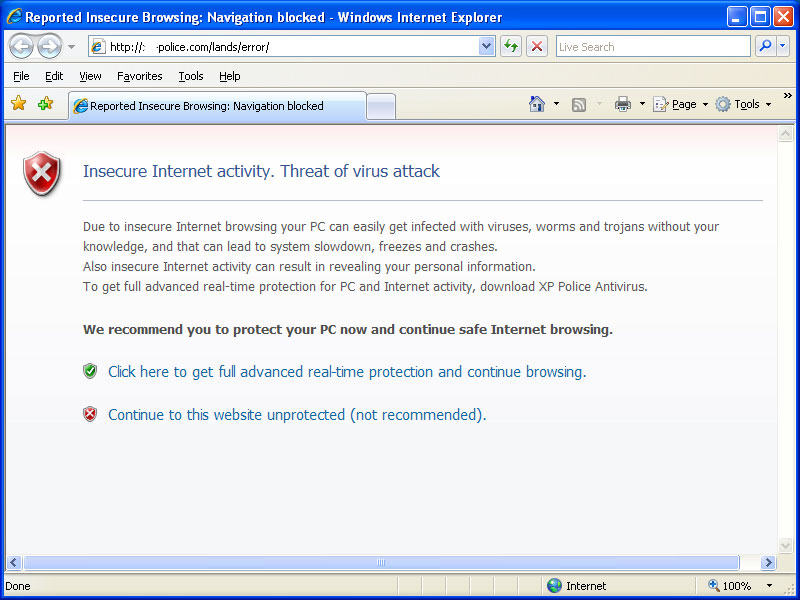Click heading Insecure Internet activity text
Viewport: 800px width, 600px height.
point(261,171)
